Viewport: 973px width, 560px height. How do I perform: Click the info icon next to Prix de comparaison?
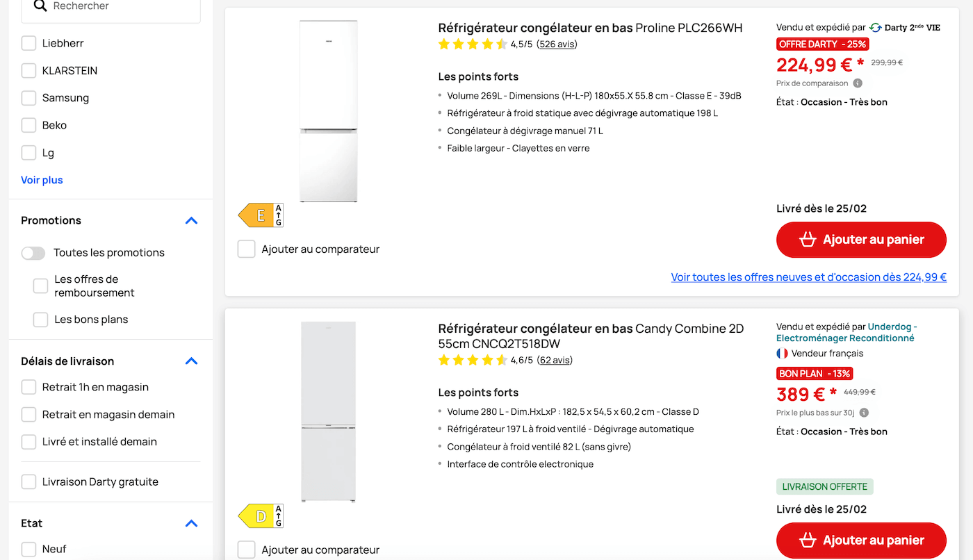tap(858, 83)
